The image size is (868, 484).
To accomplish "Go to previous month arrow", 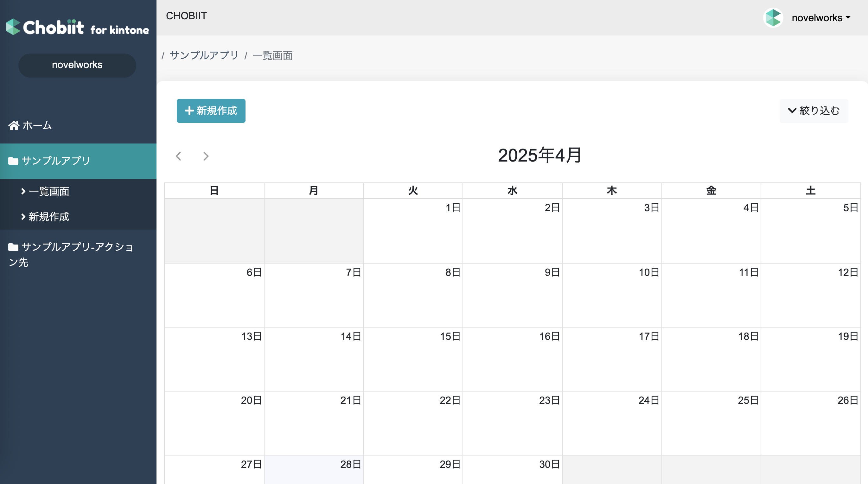I will [x=179, y=156].
